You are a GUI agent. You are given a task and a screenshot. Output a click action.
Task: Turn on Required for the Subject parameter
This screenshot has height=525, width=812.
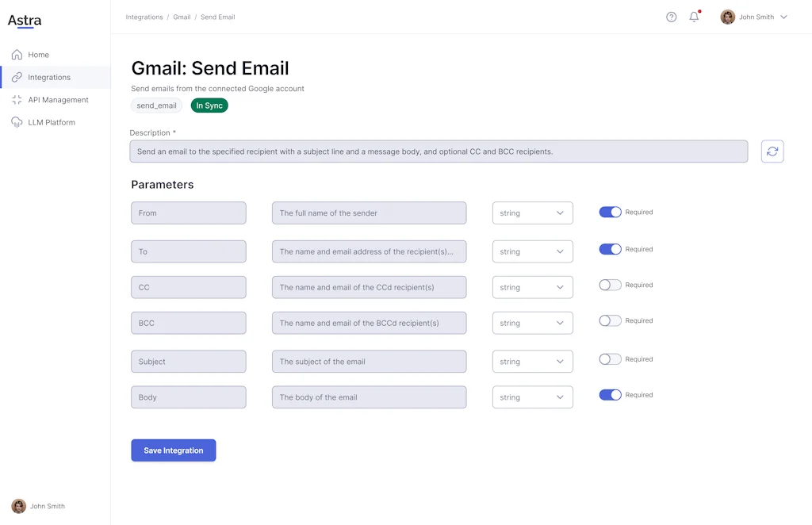(x=611, y=358)
